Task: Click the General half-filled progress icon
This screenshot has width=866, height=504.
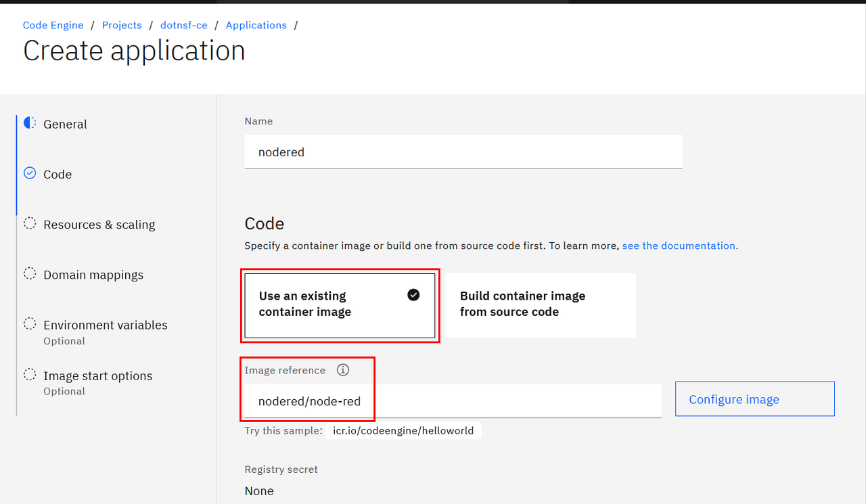Action: [30, 123]
